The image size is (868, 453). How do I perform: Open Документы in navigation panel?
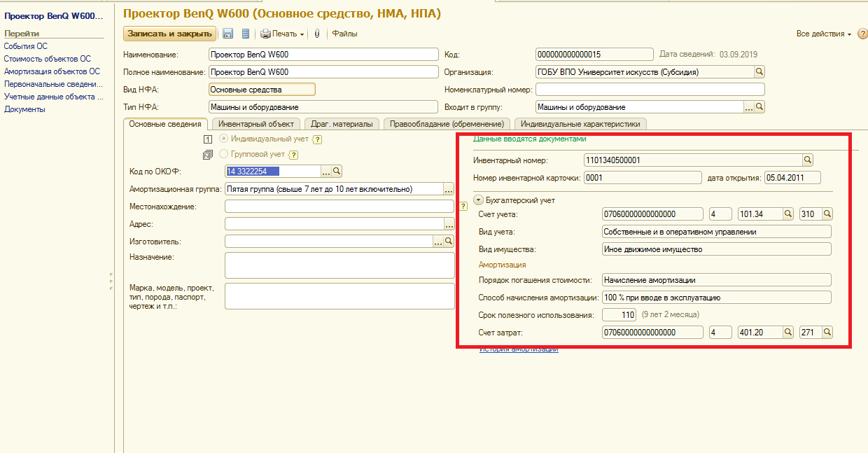[x=24, y=109]
